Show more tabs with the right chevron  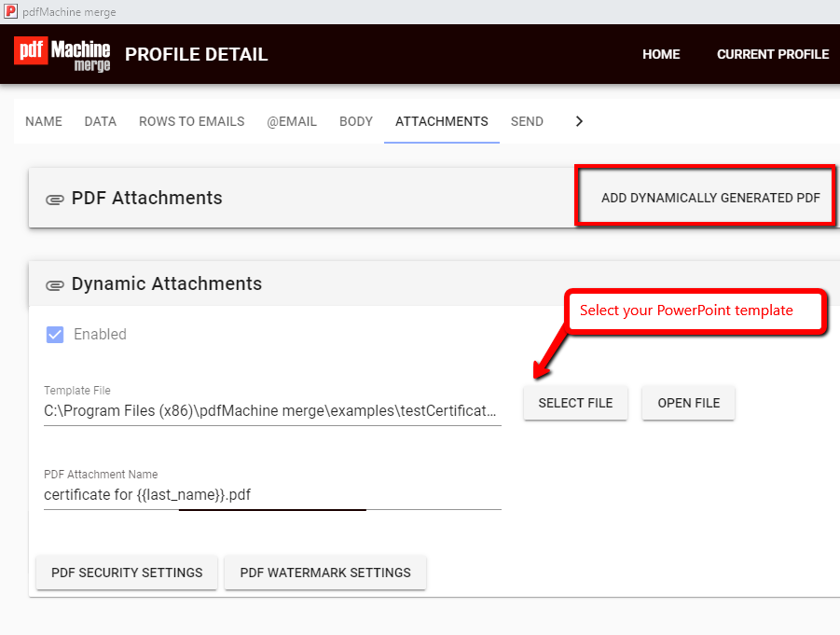[579, 121]
